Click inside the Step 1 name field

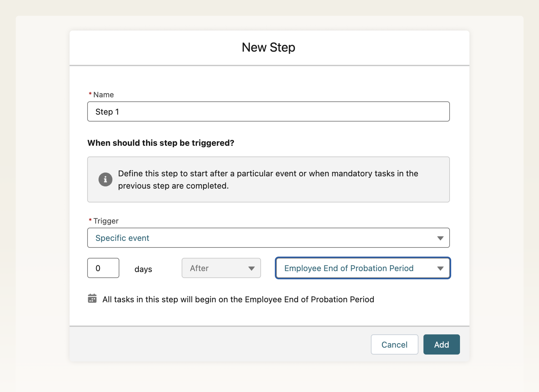tap(268, 111)
